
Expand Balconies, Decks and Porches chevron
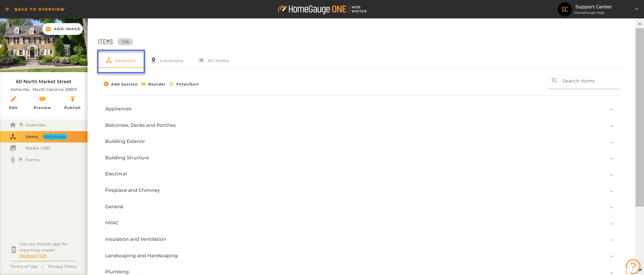coord(611,126)
